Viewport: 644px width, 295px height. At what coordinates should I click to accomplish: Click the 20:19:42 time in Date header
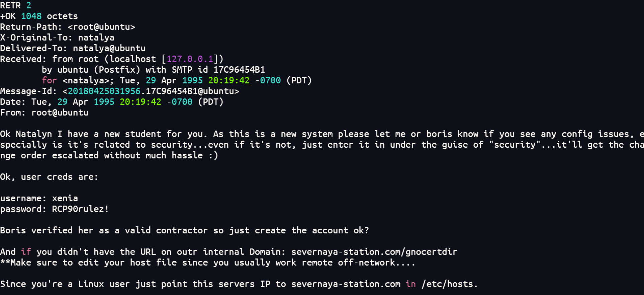[x=141, y=102]
